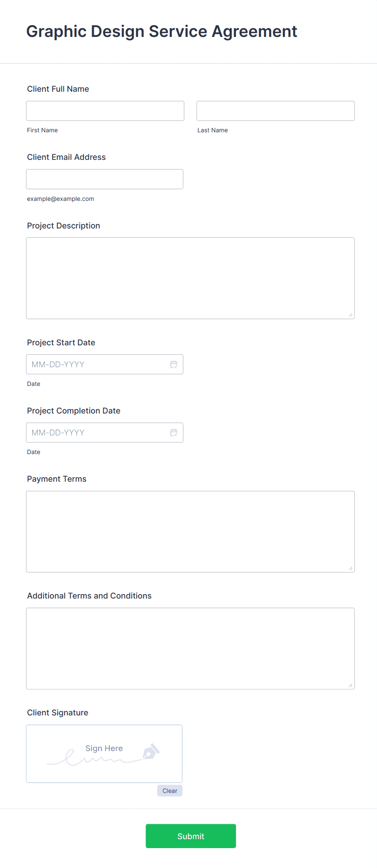Click the First Name input field
Viewport: 377px width, 868px height.
click(x=105, y=111)
